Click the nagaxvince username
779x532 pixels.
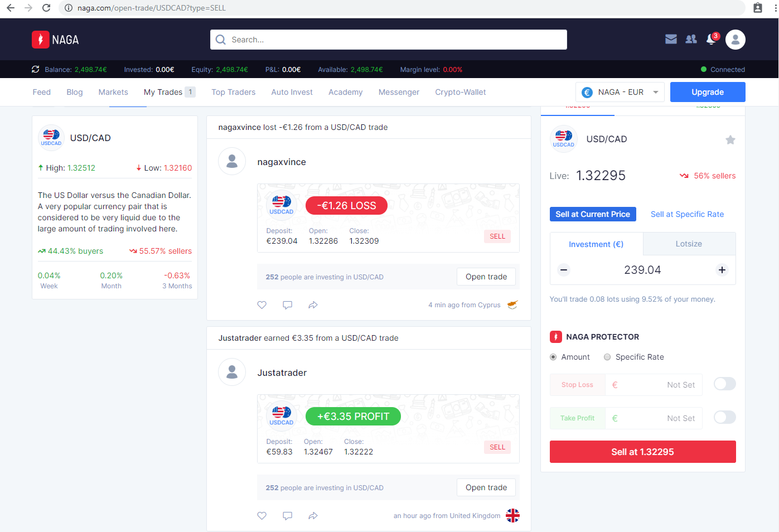point(282,162)
